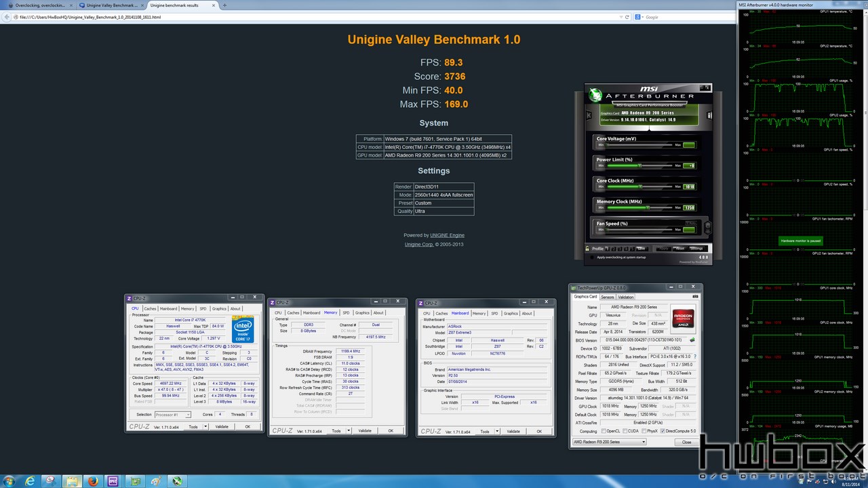The height and width of the screenshot is (488, 868).
Task: Select Afterburner profile slot 5
Action: (632, 248)
